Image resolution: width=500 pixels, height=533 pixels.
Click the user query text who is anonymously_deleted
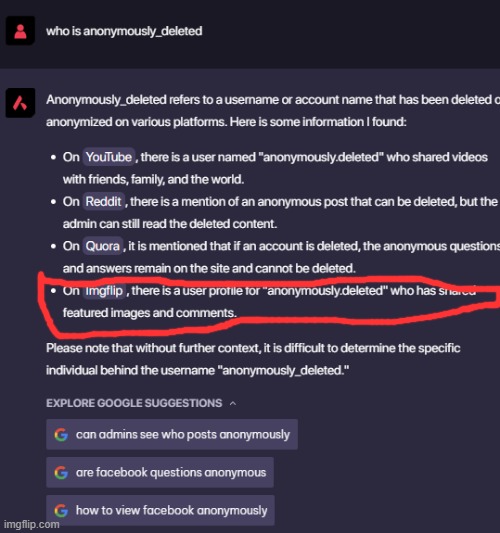point(124,31)
